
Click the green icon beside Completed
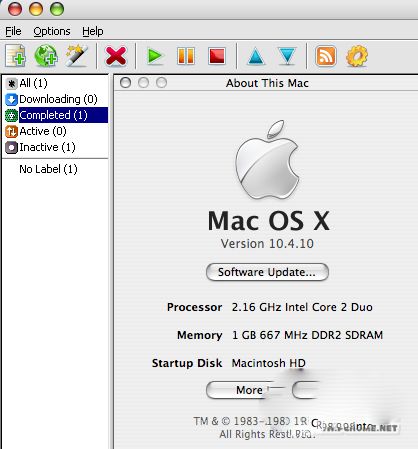[x=11, y=115]
